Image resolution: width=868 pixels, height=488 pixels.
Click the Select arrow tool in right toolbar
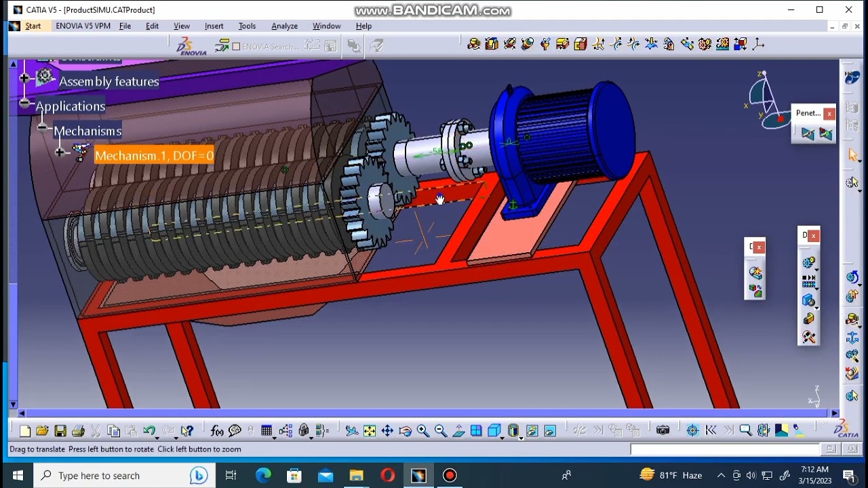coord(853,156)
